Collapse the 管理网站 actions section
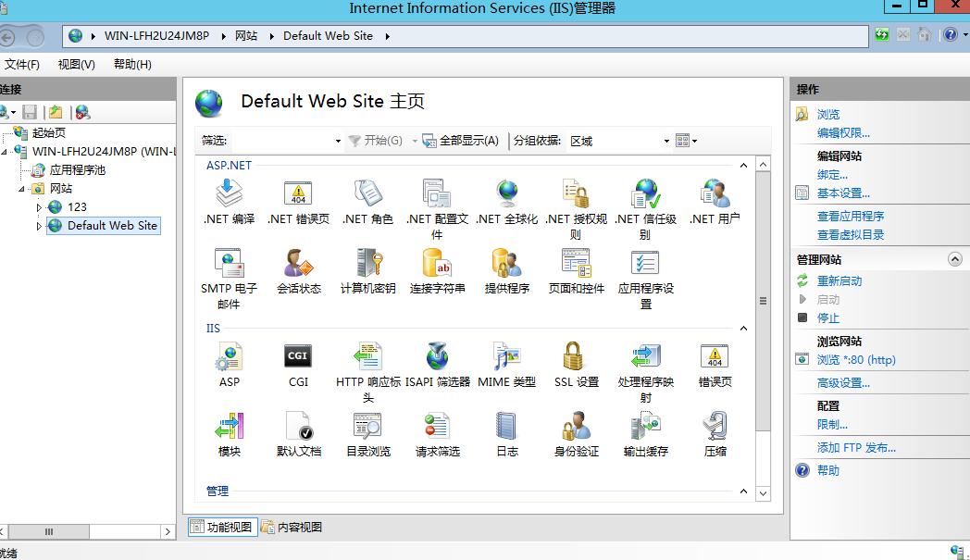 tap(954, 259)
